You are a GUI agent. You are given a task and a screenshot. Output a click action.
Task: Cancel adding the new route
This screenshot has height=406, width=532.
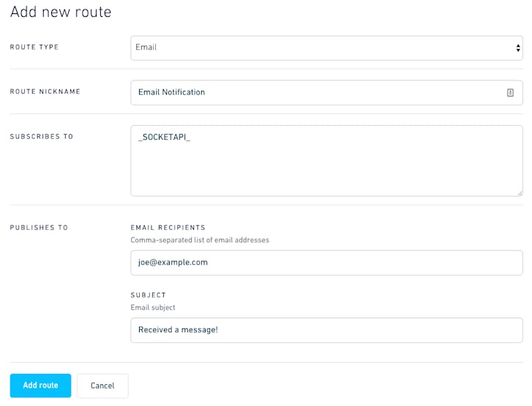pos(102,386)
